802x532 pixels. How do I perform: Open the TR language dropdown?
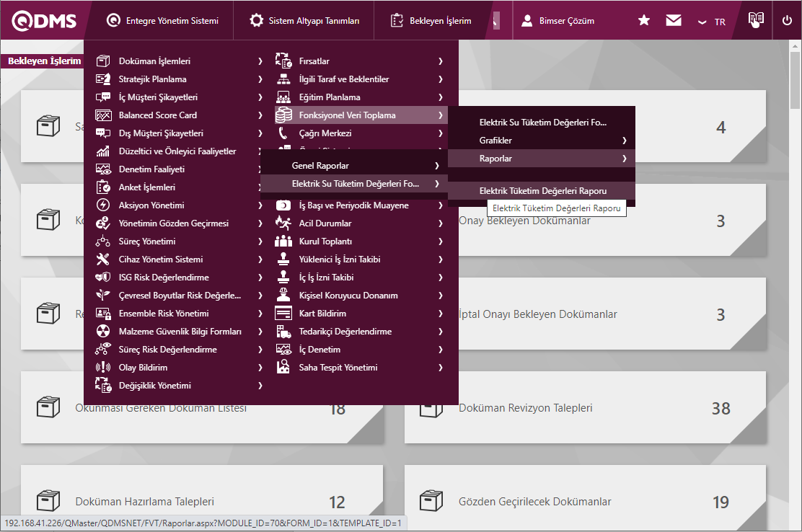(712, 22)
